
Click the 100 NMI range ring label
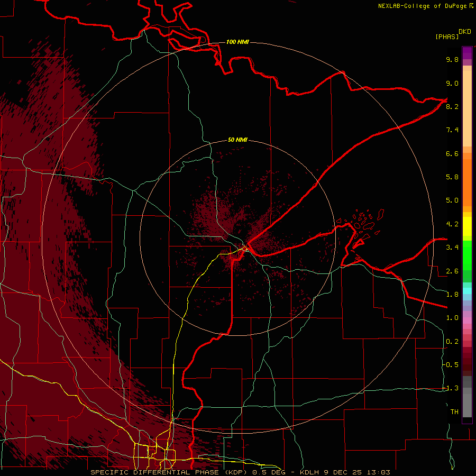tap(237, 42)
